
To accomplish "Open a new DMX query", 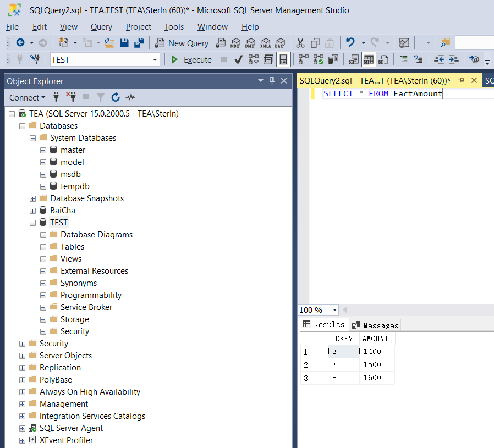I will point(250,43).
